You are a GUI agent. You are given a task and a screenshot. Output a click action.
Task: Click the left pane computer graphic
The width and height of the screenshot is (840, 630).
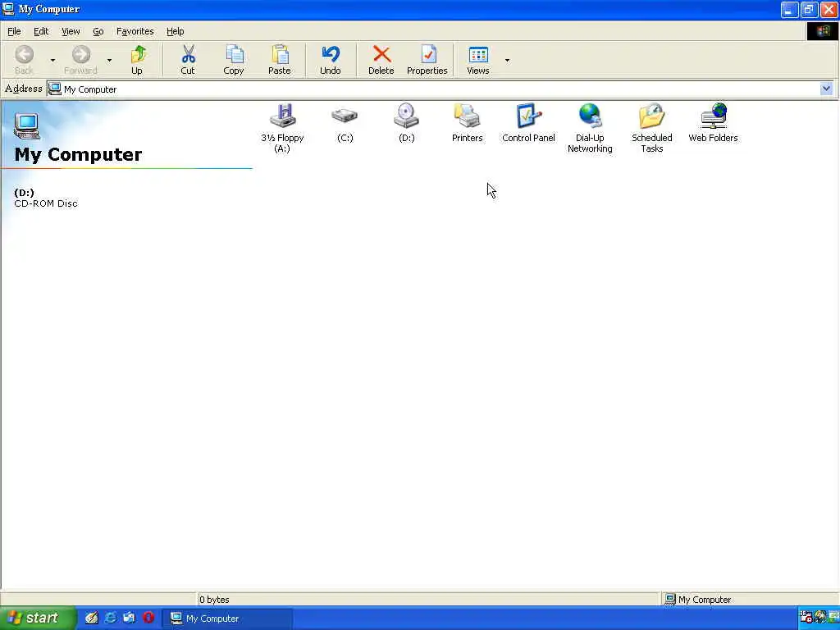[27, 127]
